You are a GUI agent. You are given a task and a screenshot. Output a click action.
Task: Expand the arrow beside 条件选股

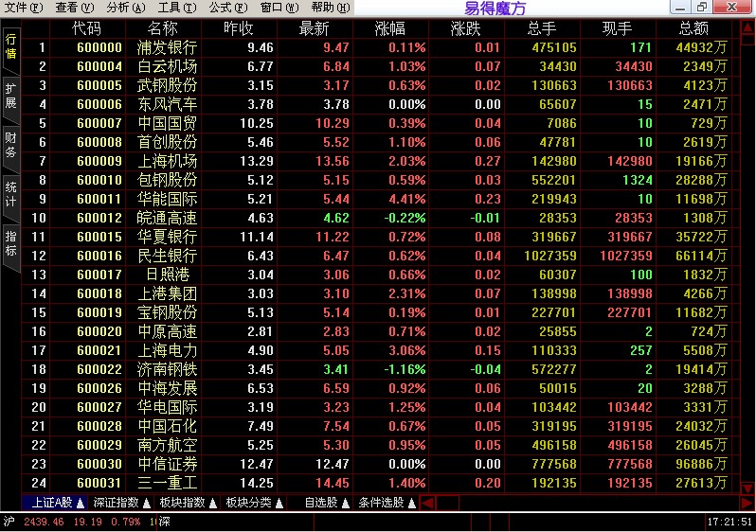pos(412,503)
